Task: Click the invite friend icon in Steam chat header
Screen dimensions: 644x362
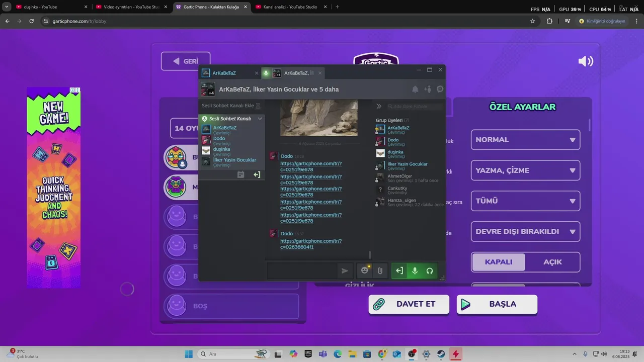Action: coord(428,89)
